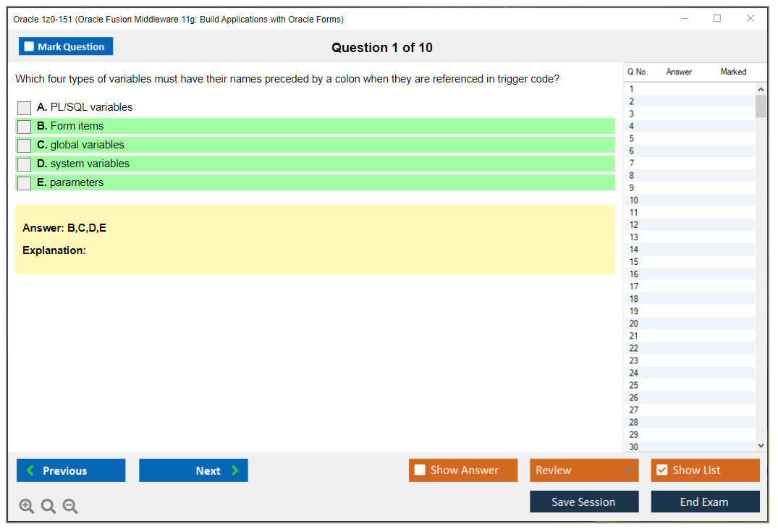Select checkbox for C global variables
The width and height of the screenshot is (778, 532).
pyautogui.click(x=25, y=145)
